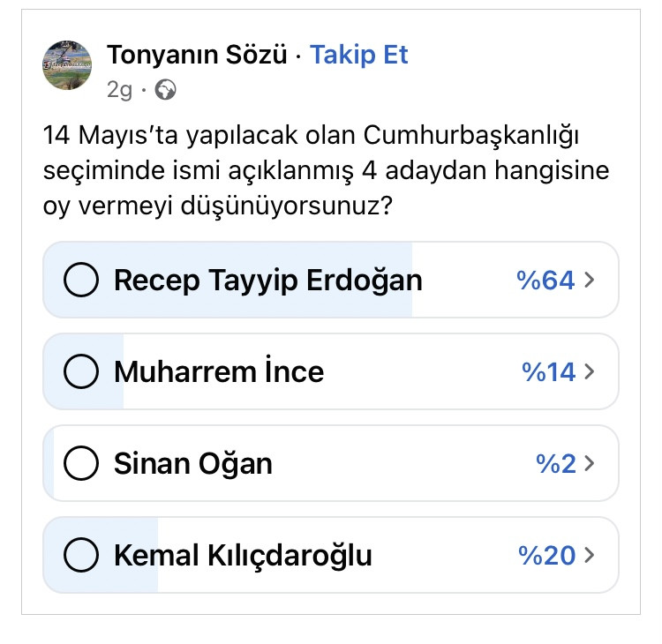Open Tonyanın Sözü page name
Screen dimensions: 662x644
(197, 55)
